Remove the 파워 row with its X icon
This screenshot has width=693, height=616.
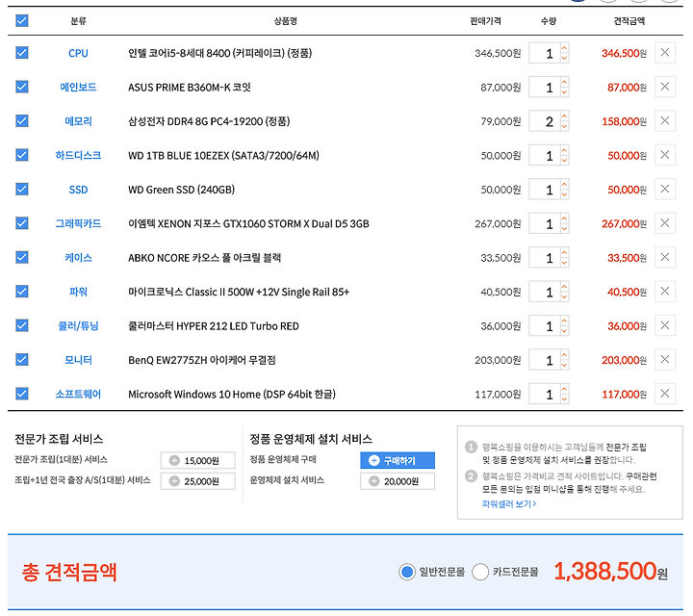pos(665,292)
